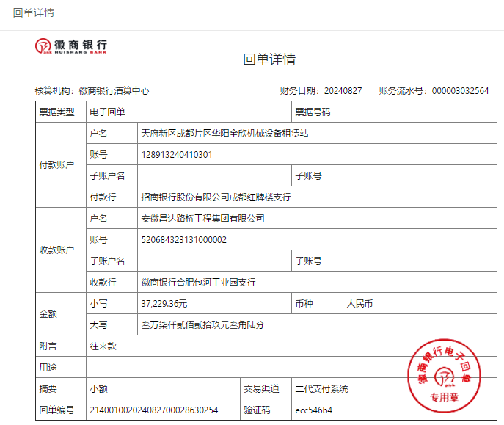Screen dimensions: 504x425
Task: Click the Huishang Bank logo
Action: pyautogui.click(x=71, y=46)
